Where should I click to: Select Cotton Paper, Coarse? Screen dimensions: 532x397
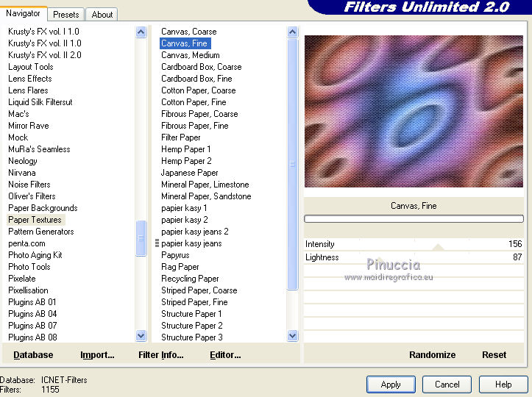click(x=198, y=90)
